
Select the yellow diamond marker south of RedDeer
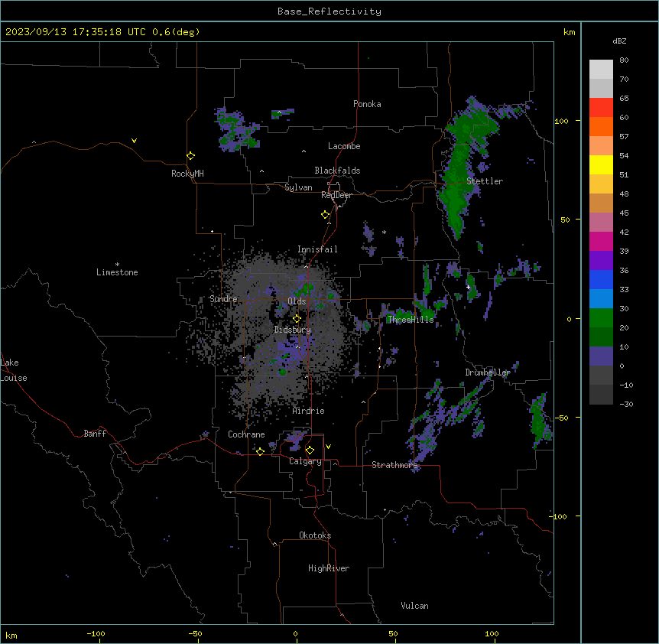click(x=325, y=215)
